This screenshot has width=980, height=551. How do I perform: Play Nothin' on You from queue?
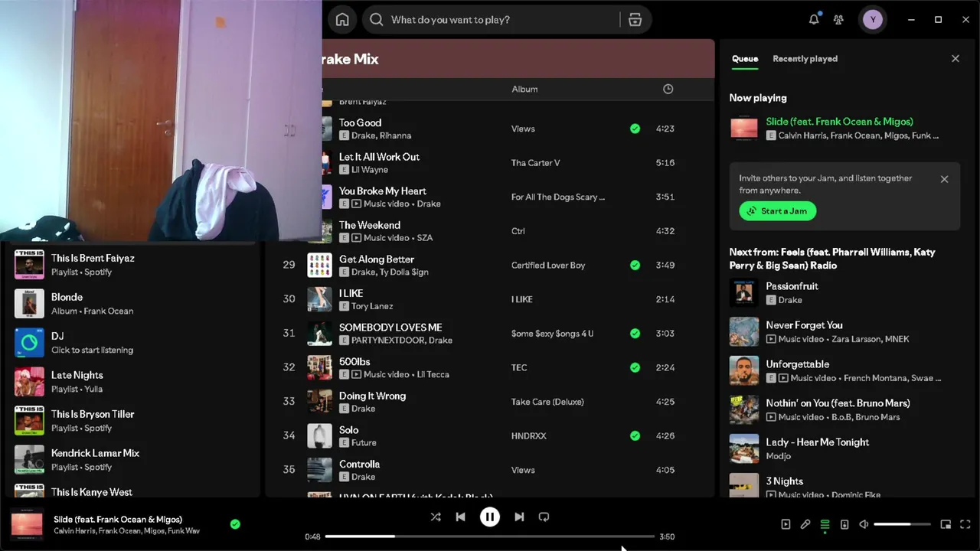pos(844,409)
